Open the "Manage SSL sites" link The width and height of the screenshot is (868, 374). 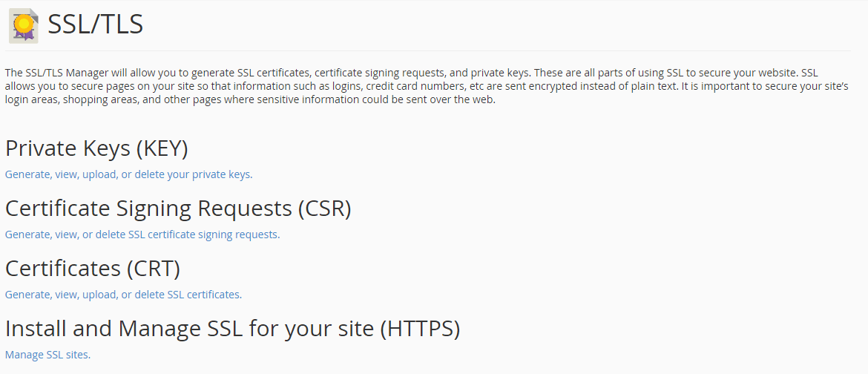pyautogui.click(x=47, y=355)
